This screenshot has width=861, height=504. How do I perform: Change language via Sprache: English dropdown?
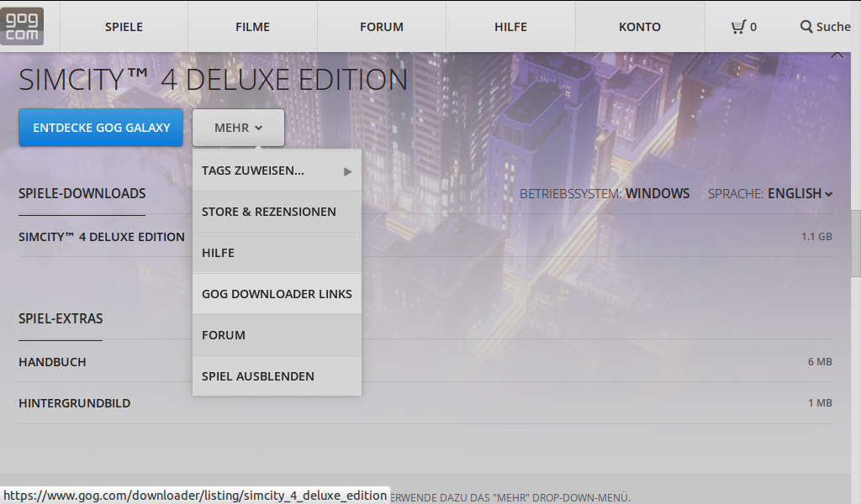coord(770,193)
